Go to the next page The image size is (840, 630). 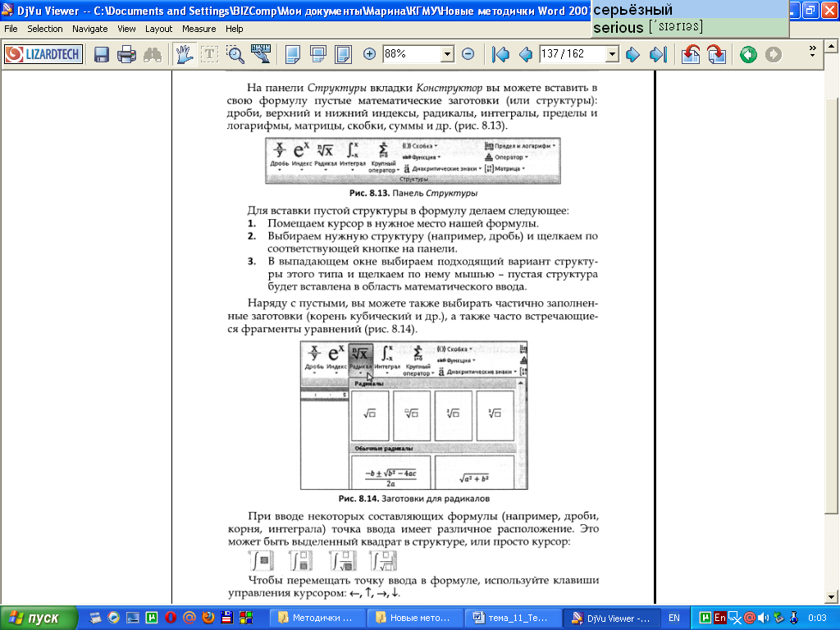[632, 54]
